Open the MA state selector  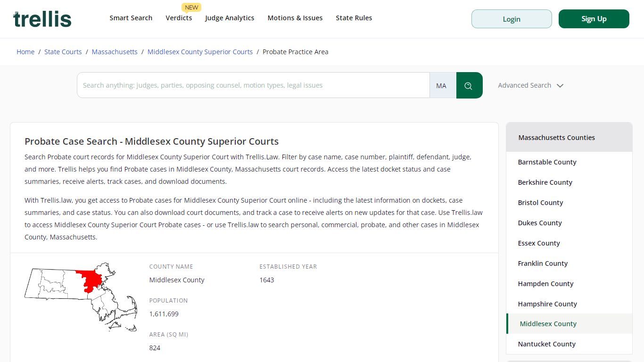click(x=443, y=85)
